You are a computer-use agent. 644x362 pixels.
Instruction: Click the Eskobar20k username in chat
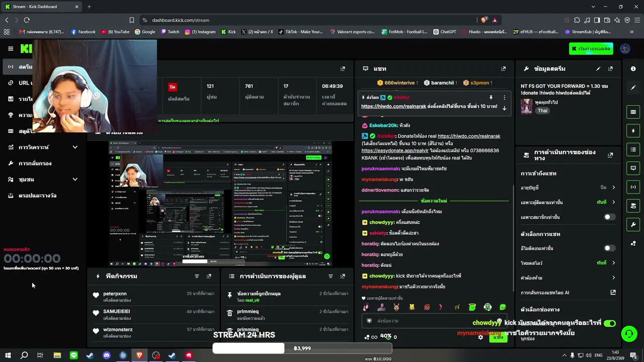[x=383, y=125]
